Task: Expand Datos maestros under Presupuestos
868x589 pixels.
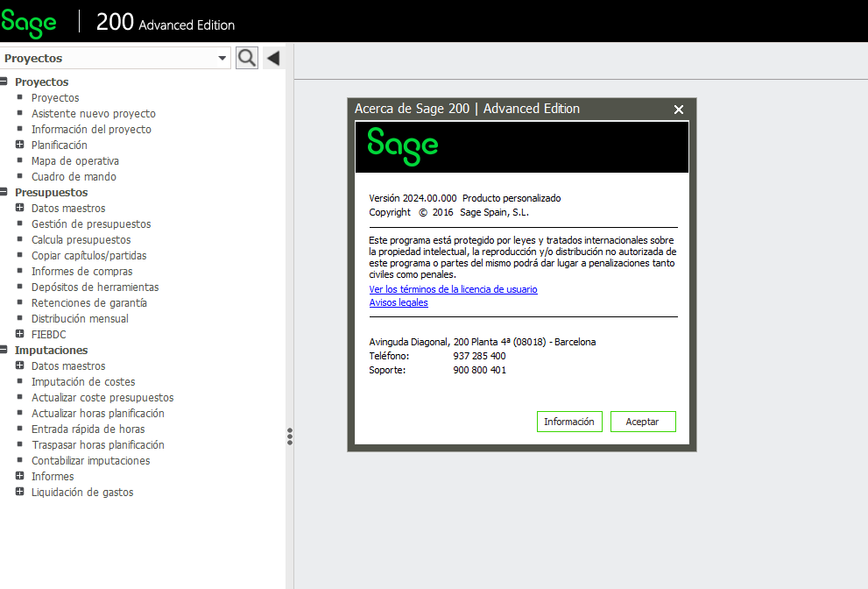Action: [20, 208]
